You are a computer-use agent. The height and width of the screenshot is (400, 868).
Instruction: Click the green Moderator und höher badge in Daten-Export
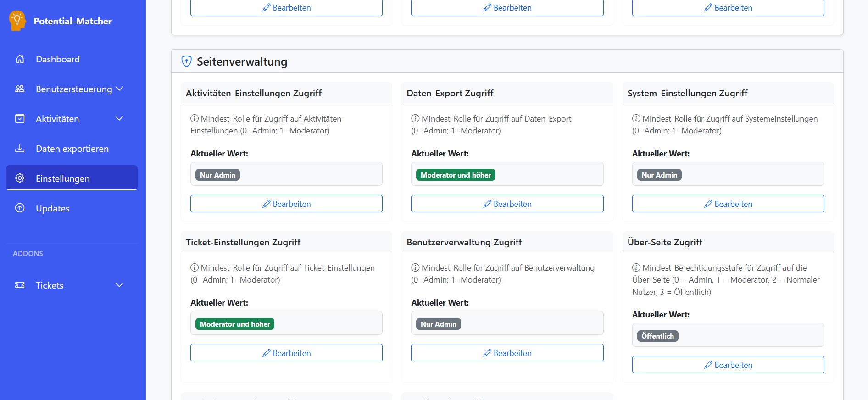[456, 175]
